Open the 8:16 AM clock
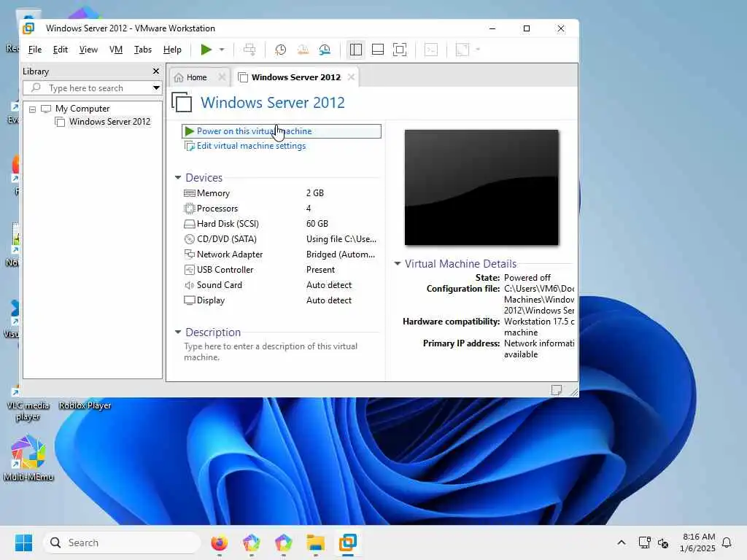Screen dimensions: 747x560 [698, 542]
